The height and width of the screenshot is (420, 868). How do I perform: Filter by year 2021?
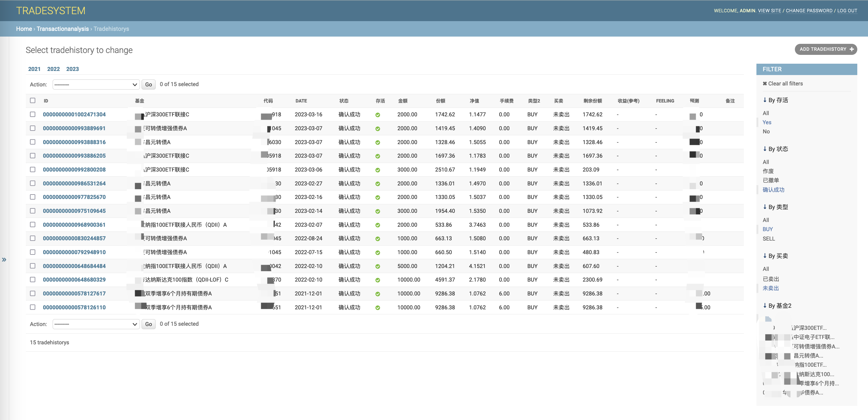click(x=34, y=69)
